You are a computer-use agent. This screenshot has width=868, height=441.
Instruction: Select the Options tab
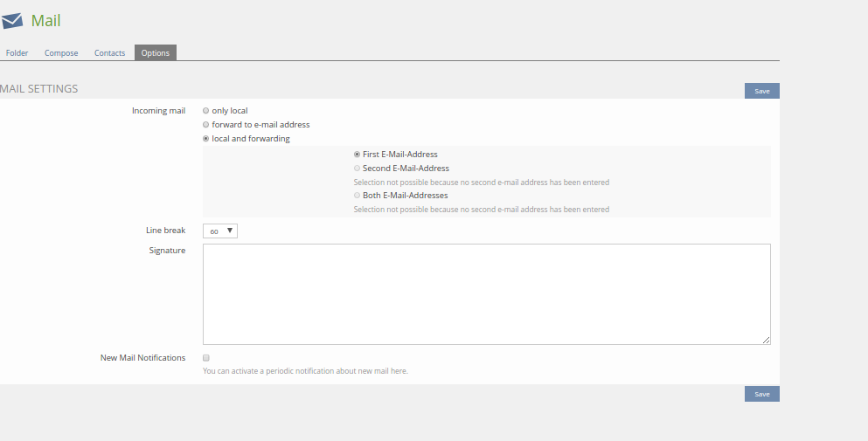[156, 53]
